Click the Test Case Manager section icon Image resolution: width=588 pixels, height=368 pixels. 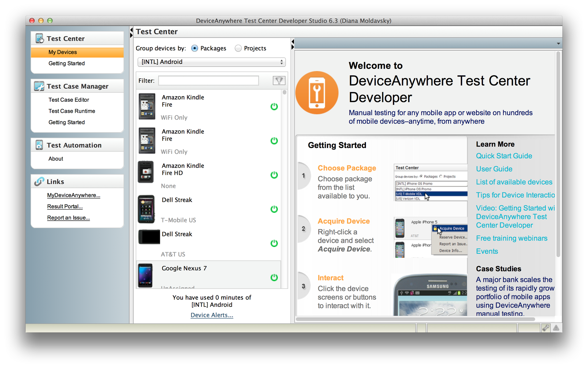[39, 86]
